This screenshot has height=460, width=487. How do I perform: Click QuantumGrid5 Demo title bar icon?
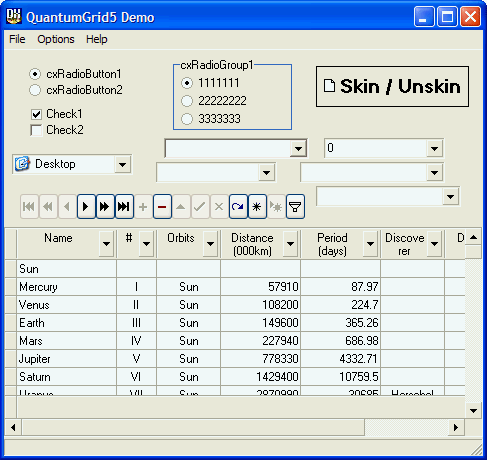pos(14,16)
